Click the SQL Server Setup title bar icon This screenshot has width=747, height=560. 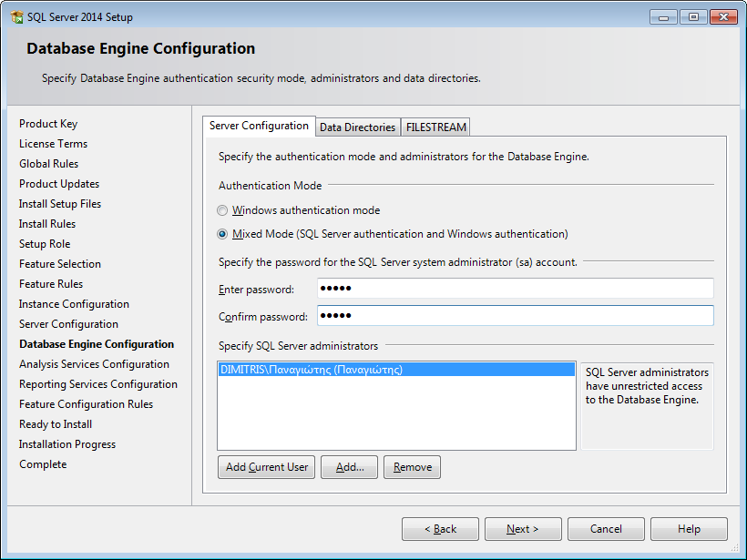coord(17,17)
